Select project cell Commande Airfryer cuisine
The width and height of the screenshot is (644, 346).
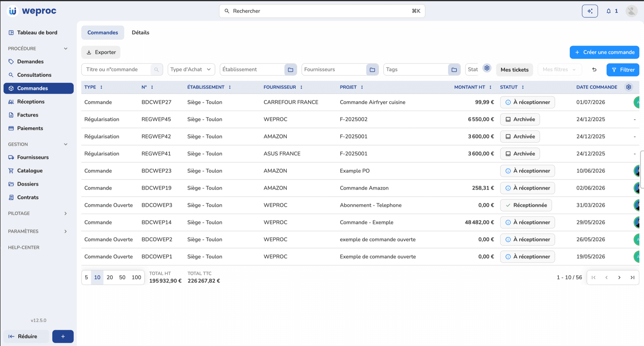[373, 102]
